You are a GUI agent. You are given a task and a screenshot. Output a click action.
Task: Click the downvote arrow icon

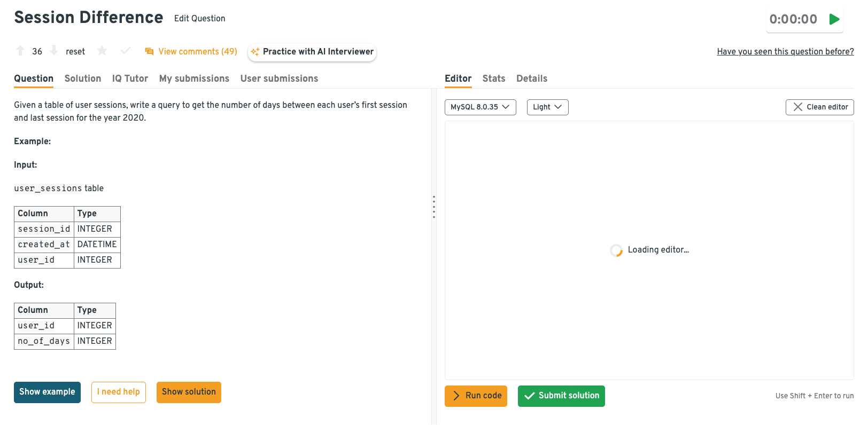pos(54,51)
